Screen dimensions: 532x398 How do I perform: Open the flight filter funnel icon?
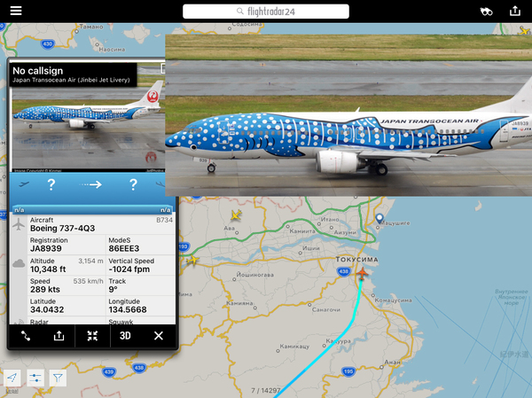point(58,378)
